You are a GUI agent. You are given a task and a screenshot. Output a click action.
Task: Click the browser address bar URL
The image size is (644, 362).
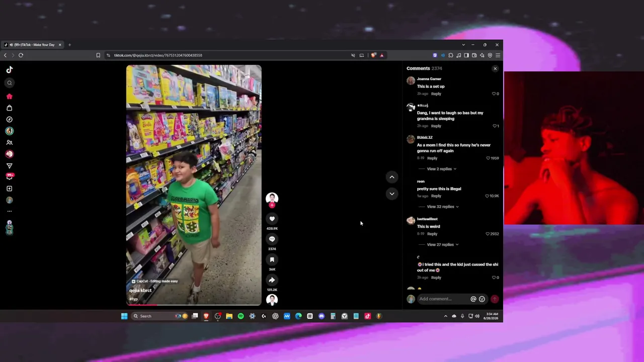pyautogui.click(x=158, y=55)
